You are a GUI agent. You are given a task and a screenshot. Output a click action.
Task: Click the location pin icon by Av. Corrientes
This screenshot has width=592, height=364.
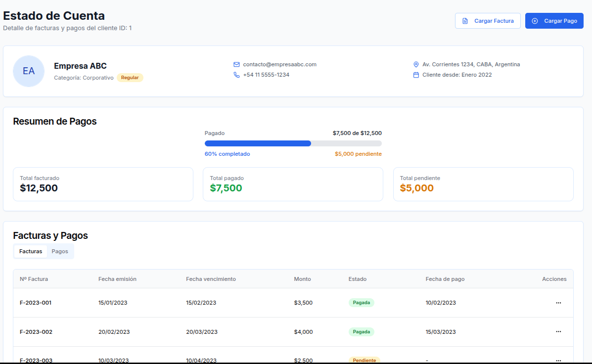416,65
